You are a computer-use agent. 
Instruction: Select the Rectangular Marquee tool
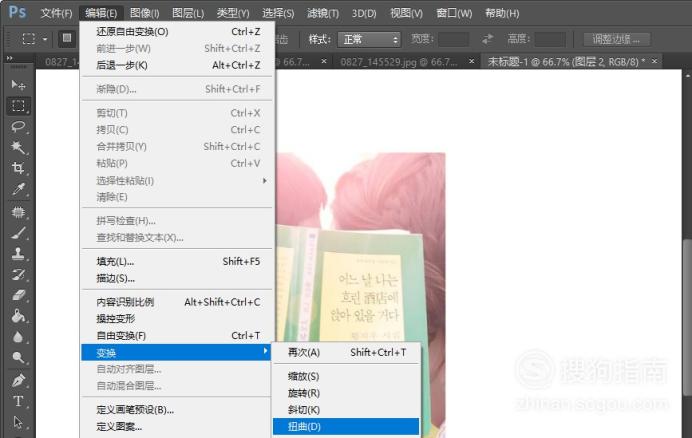coord(18,106)
